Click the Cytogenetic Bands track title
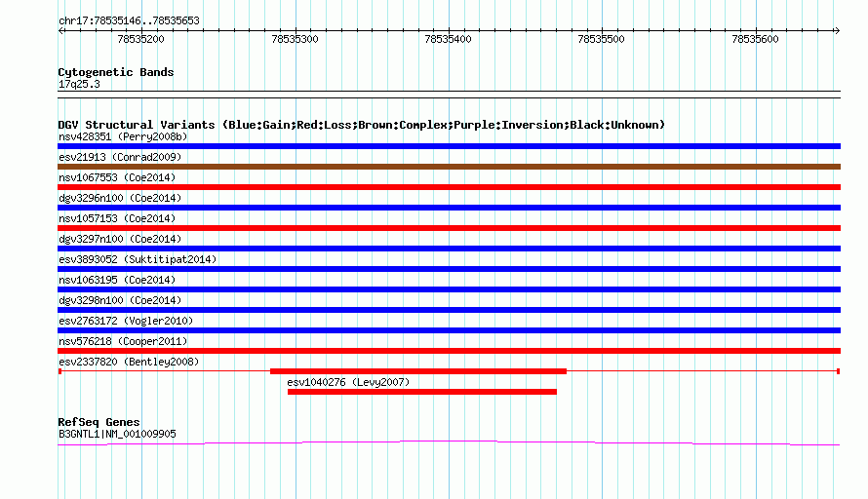The image size is (868, 499). pos(116,72)
